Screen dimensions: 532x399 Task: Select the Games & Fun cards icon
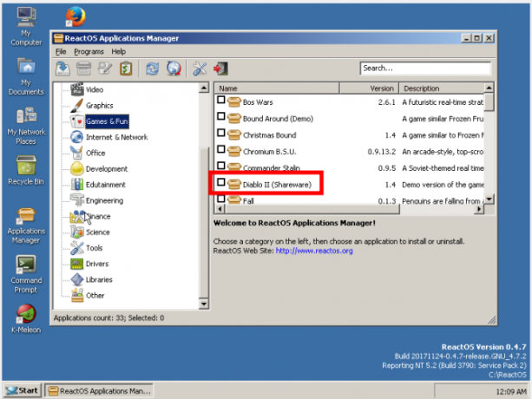pyautogui.click(x=77, y=121)
